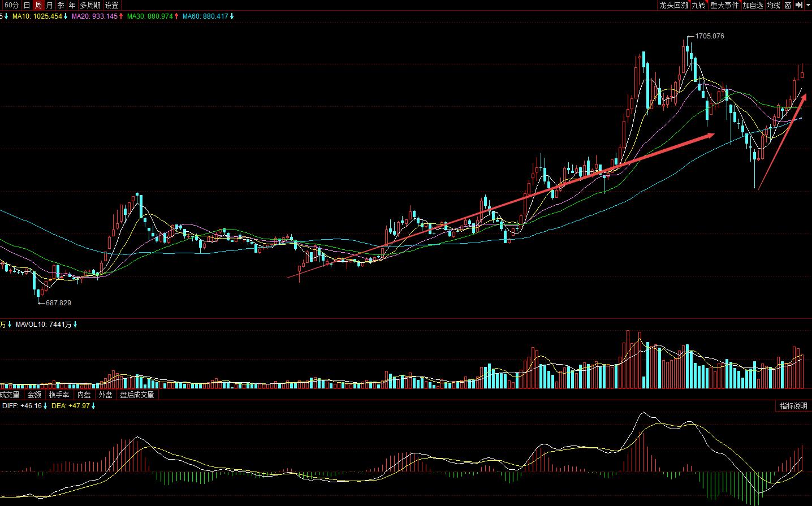This screenshot has width=812, height=506.
Task: Click the 687.829 low price marker
Action: pos(58,303)
